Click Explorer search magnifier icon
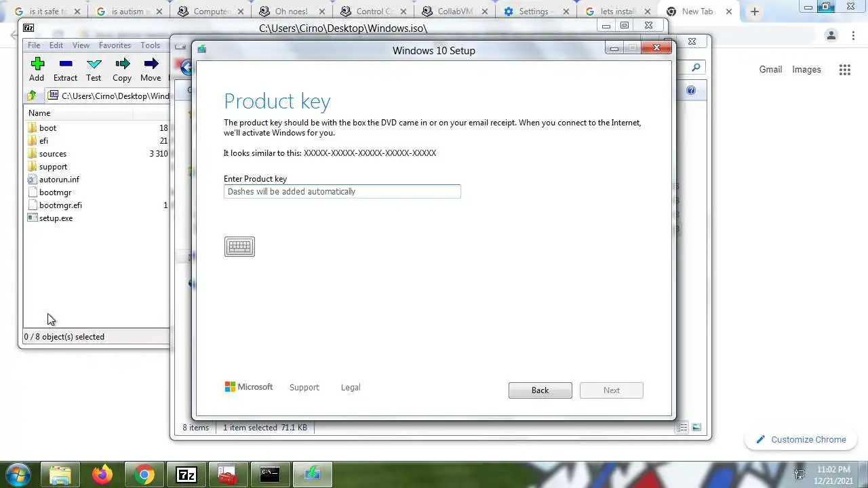This screenshot has width=868, height=488. click(x=696, y=67)
